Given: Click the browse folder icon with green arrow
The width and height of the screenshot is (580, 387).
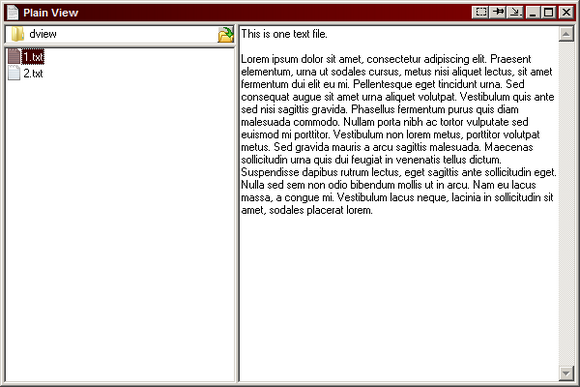Looking at the screenshot, I should click(x=226, y=34).
